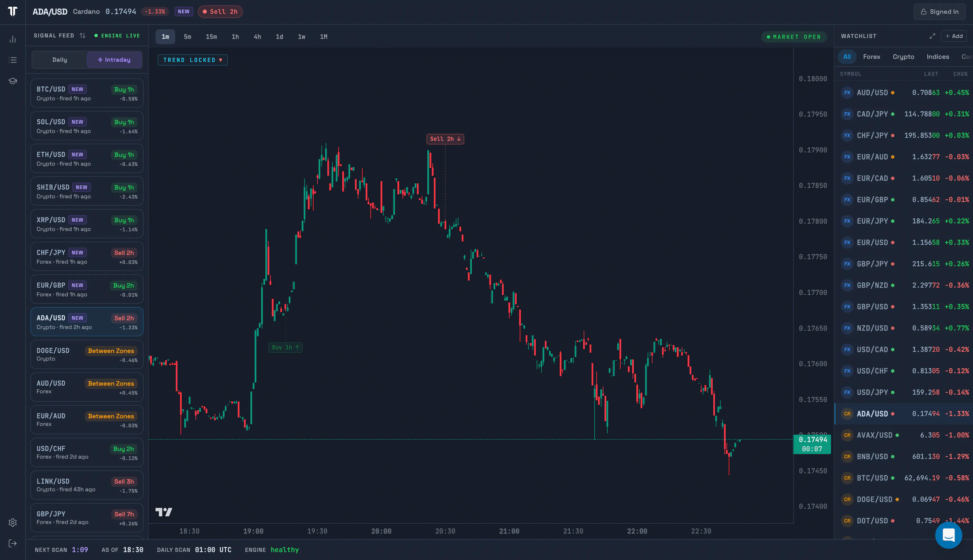Image resolution: width=973 pixels, height=560 pixels.
Task: Switch signal feed to Intraday
Action: pos(114,60)
